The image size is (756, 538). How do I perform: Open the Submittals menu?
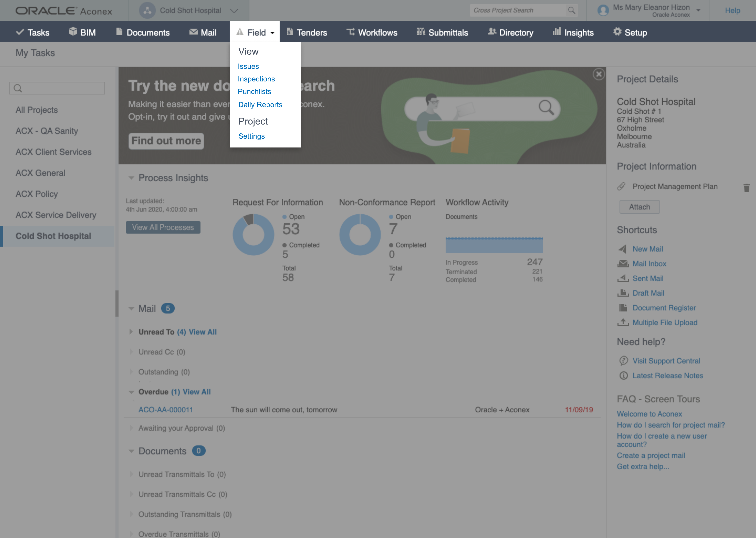[442, 32]
